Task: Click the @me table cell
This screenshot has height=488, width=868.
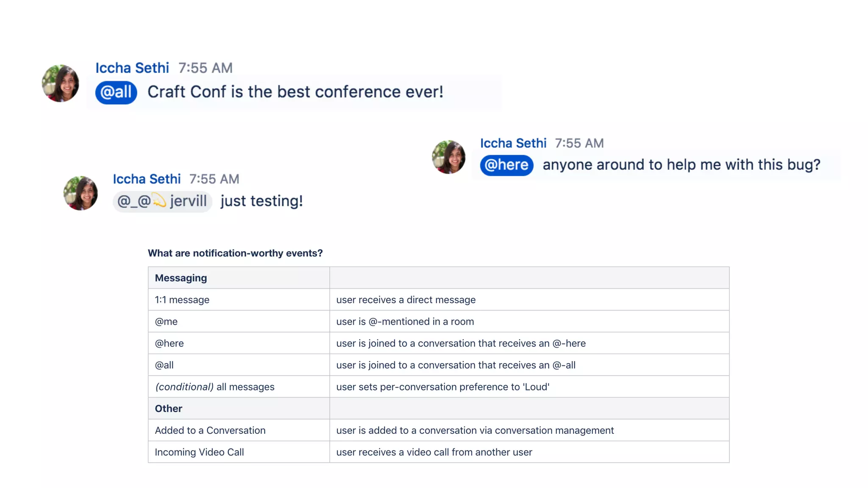Action: (x=166, y=322)
